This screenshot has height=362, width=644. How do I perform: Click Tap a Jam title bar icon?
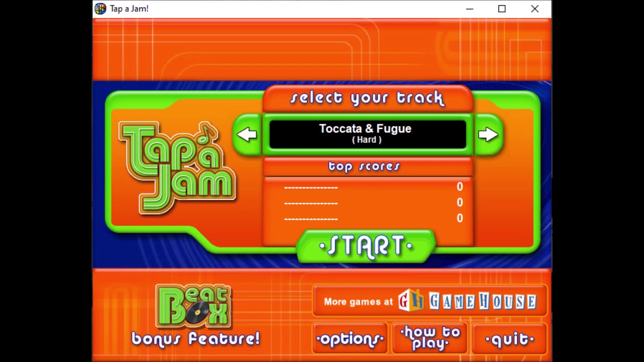coord(101,9)
